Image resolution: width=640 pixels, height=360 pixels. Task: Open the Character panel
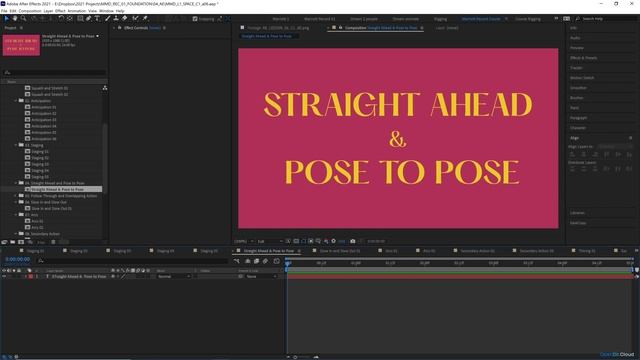(578, 128)
